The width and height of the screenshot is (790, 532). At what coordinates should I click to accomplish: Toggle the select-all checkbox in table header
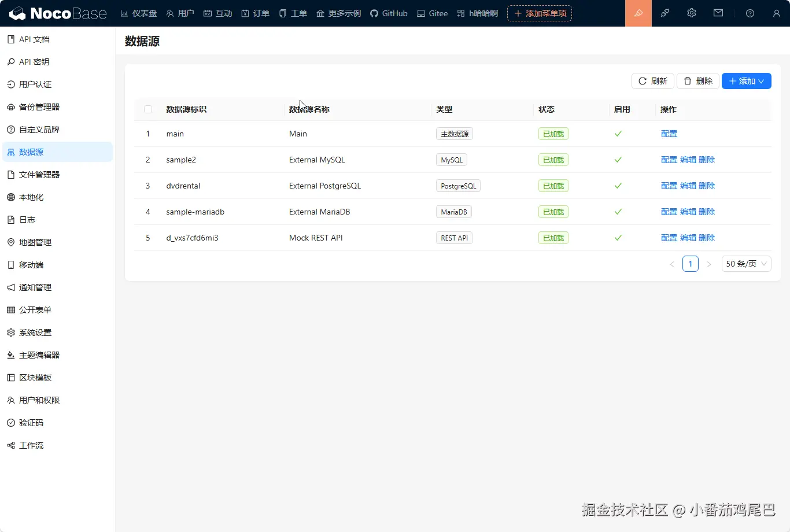pyautogui.click(x=148, y=109)
